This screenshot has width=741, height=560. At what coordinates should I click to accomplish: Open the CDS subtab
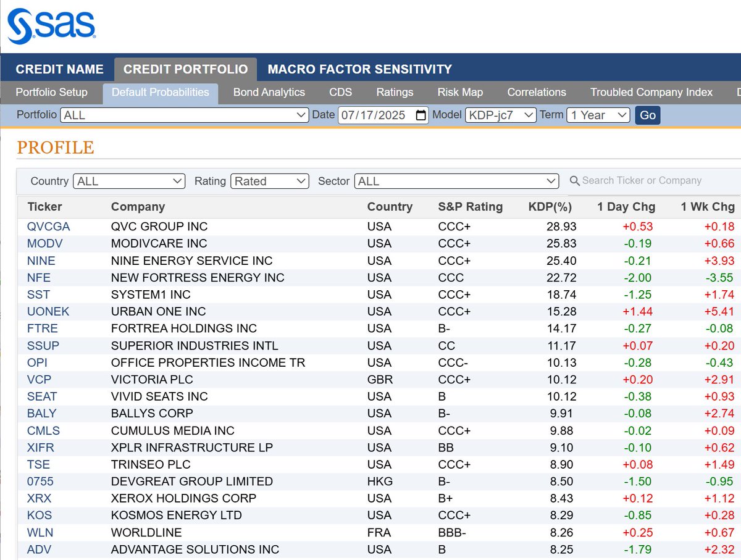(340, 92)
